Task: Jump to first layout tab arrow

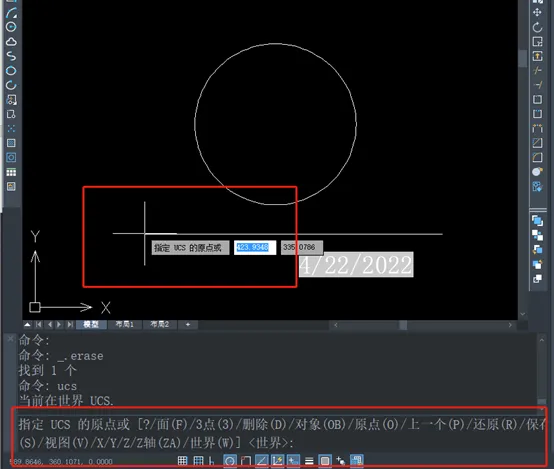Action: point(39,324)
